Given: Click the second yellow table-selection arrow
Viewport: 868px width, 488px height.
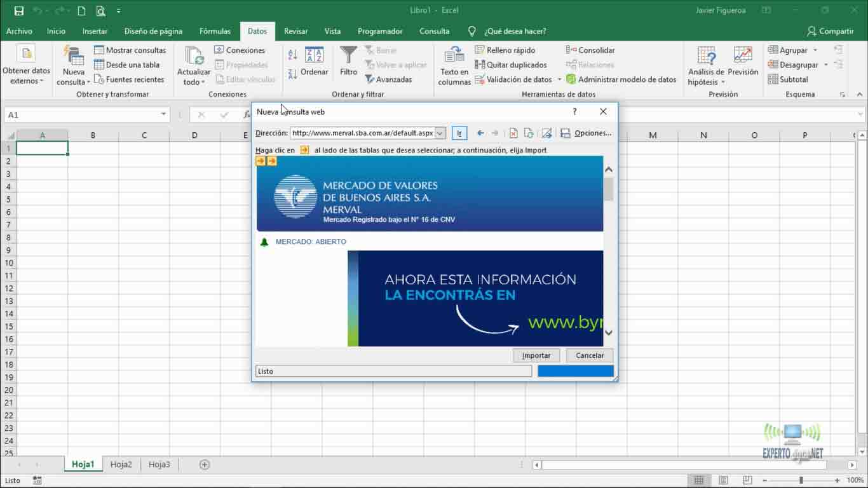Looking at the screenshot, I should click(x=272, y=161).
